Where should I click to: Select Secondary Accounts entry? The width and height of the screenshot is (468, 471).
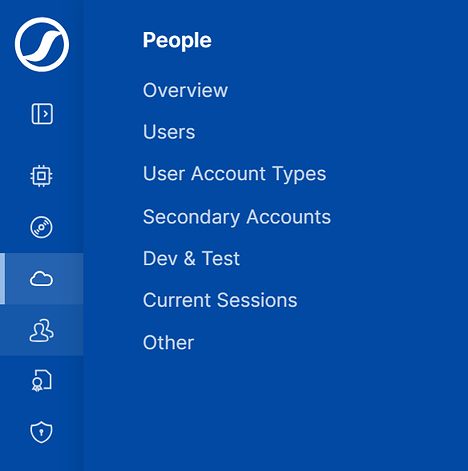[x=237, y=217]
